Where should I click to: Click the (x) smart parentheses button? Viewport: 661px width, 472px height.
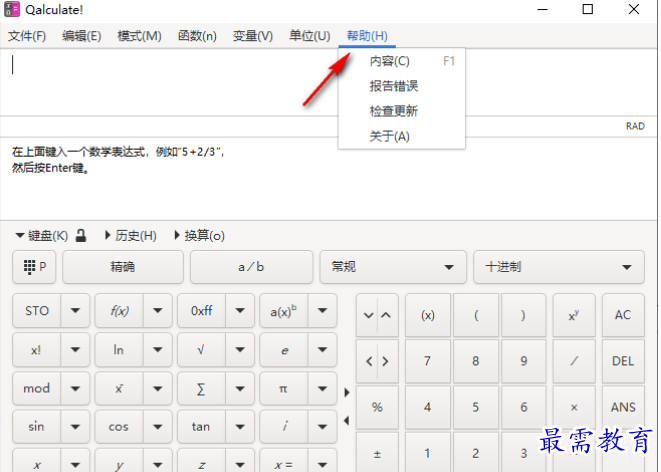[x=427, y=315]
